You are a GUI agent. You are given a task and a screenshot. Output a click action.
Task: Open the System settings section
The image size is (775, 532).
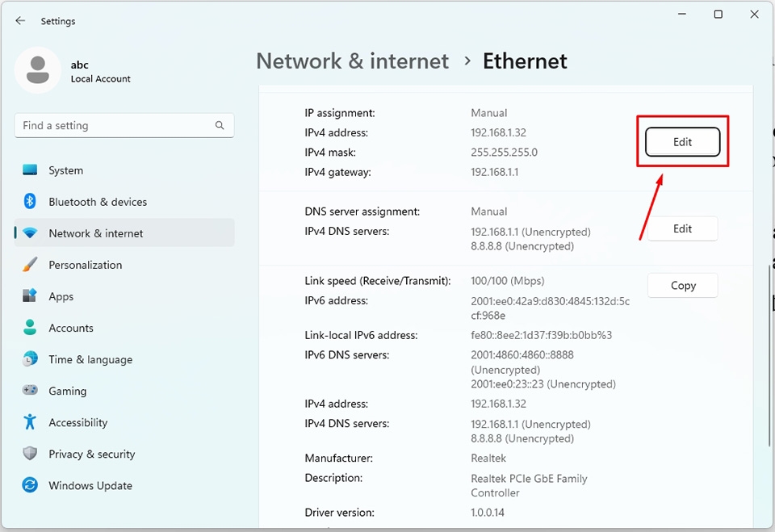65,170
